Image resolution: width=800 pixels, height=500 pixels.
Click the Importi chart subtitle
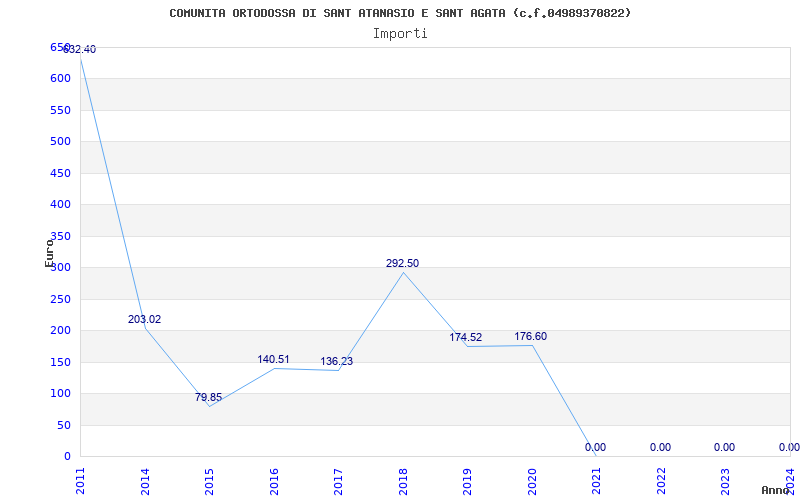(x=400, y=33)
